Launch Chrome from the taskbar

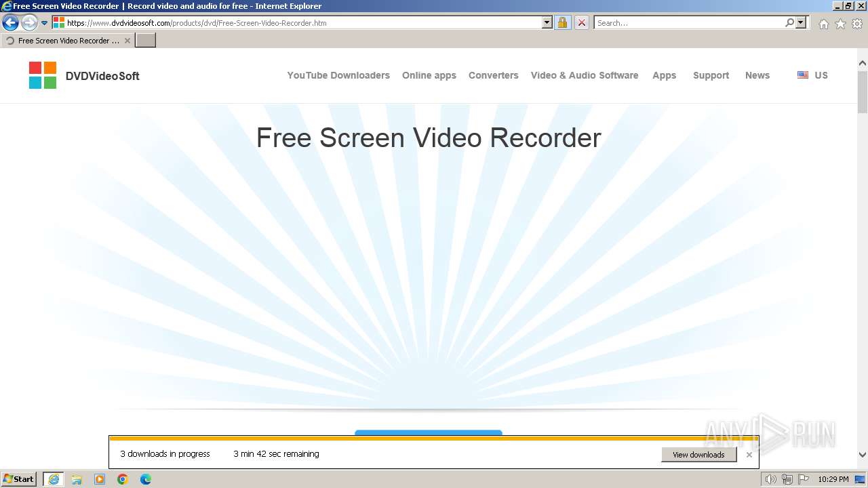[x=123, y=479]
